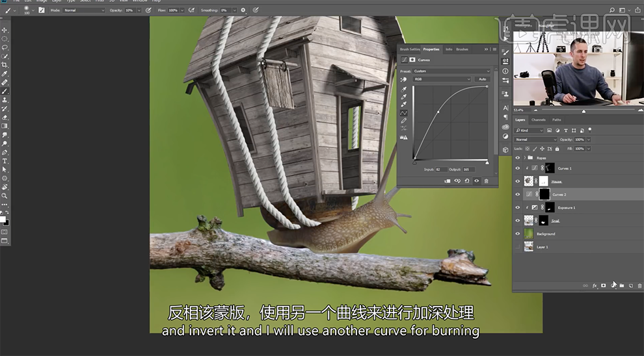Screen dimensions: 644x356
Task: Expand the Ropes group
Action: [x=524, y=158]
